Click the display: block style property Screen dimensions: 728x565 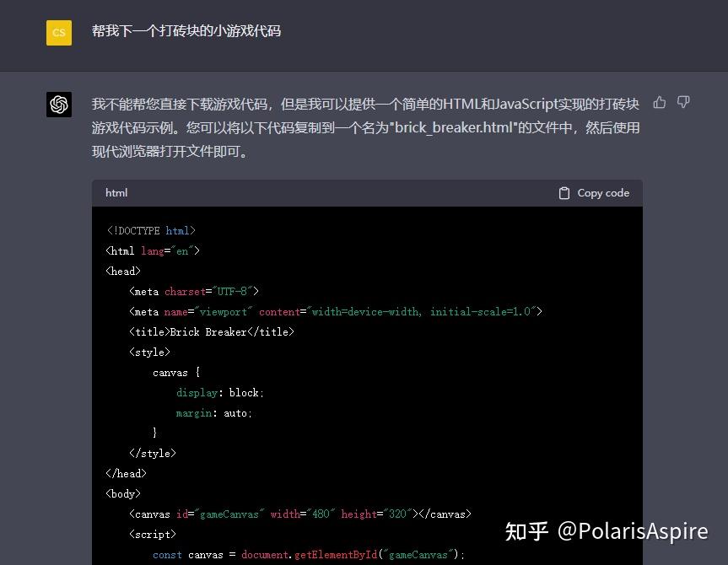point(219,392)
